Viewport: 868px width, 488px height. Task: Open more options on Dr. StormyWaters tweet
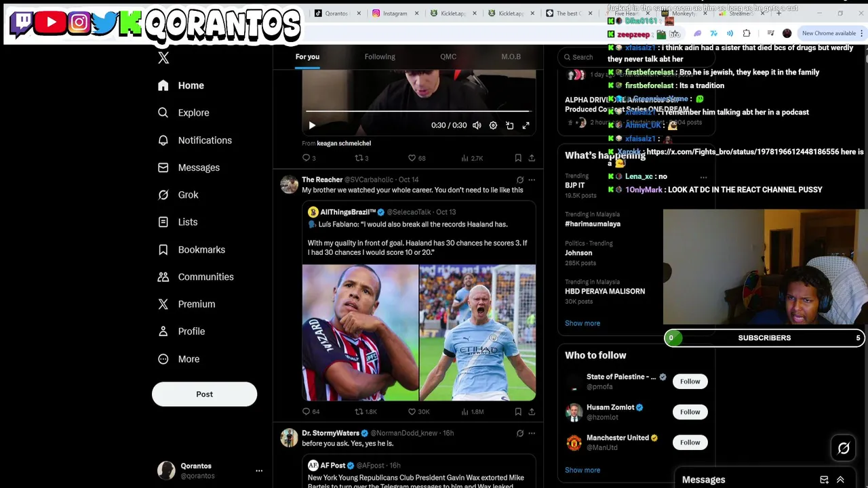[x=532, y=433]
